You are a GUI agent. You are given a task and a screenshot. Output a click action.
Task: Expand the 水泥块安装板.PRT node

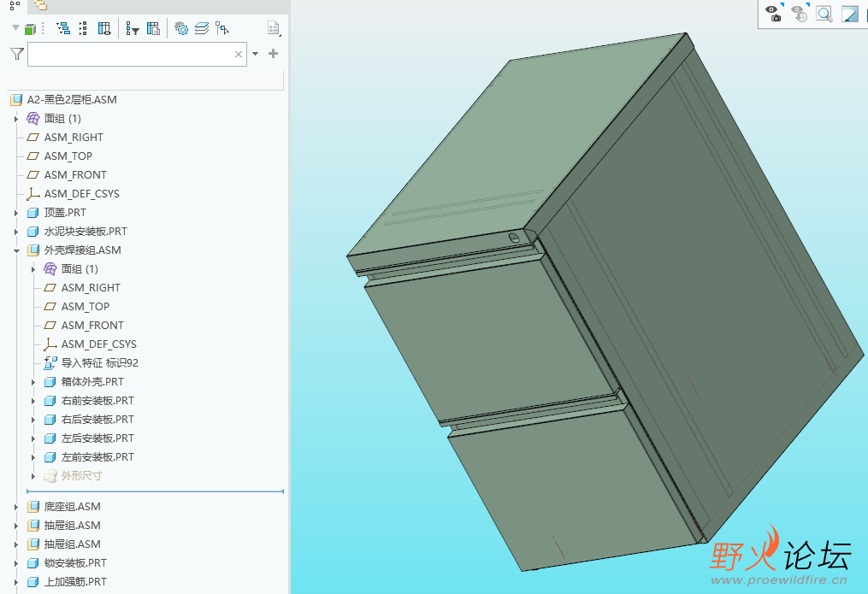[x=16, y=231]
